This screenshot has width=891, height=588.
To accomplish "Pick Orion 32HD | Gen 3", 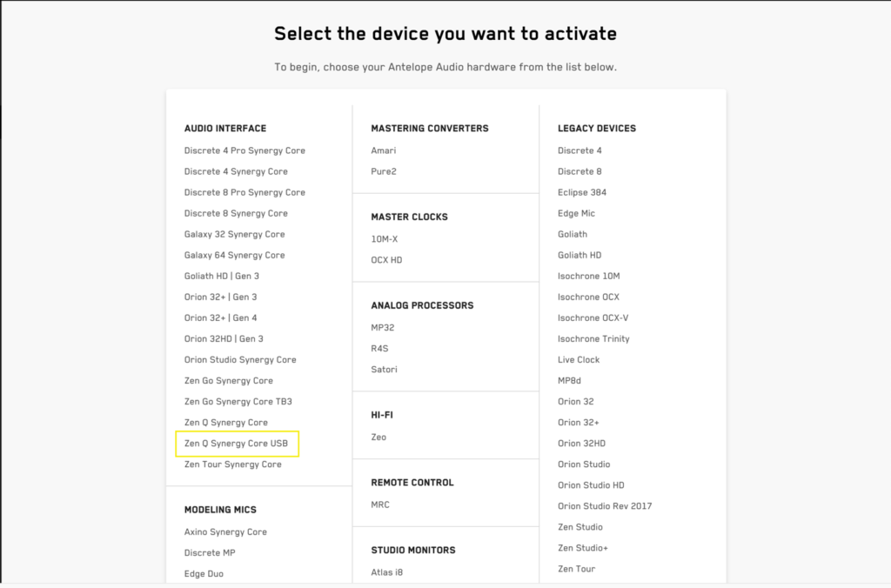I will 224,339.
